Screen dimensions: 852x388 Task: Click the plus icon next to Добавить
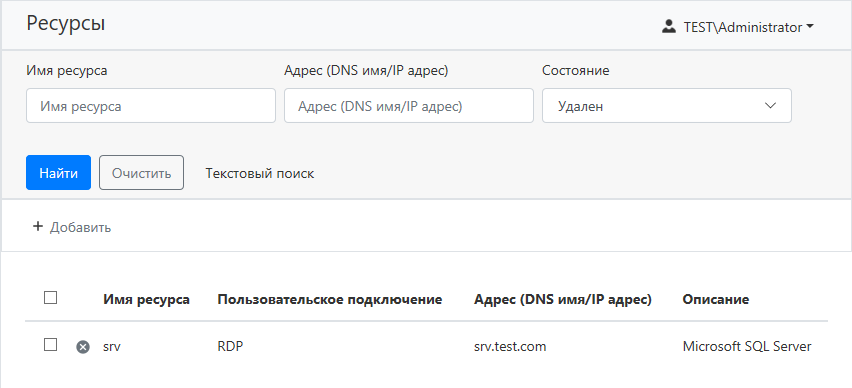[x=37, y=227]
